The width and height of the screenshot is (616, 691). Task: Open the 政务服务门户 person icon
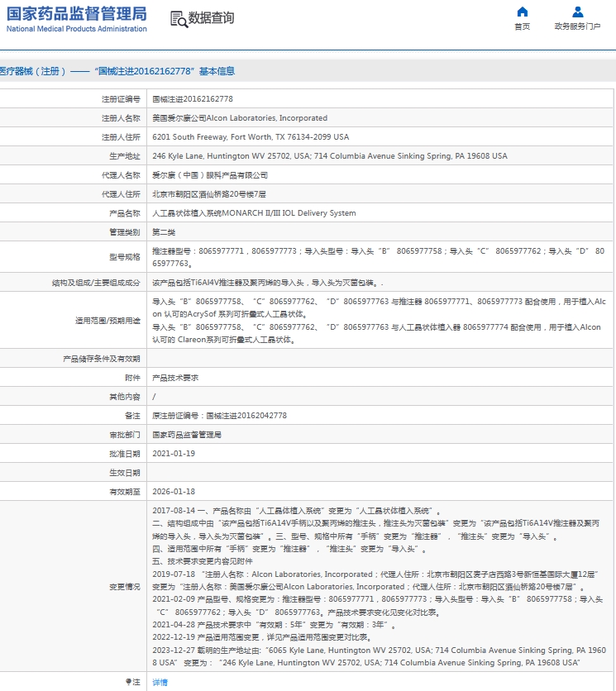pyautogui.click(x=578, y=12)
